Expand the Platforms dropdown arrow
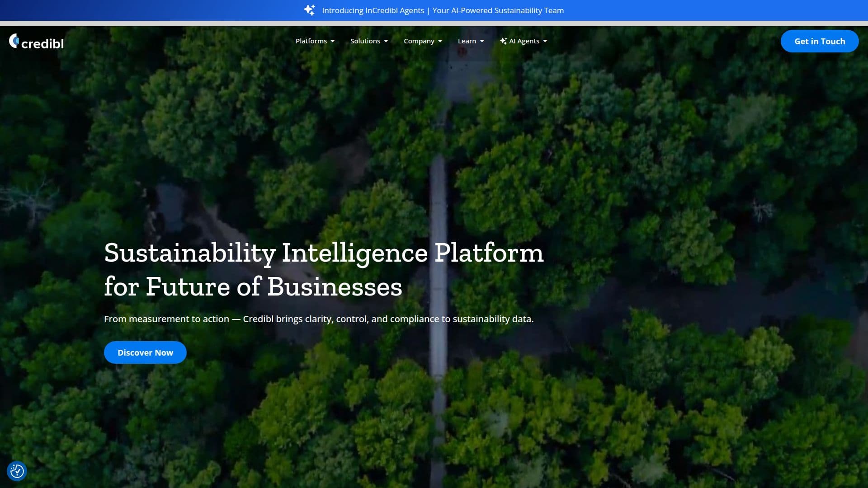This screenshot has height=488, width=868. pyautogui.click(x=333, y=41)
